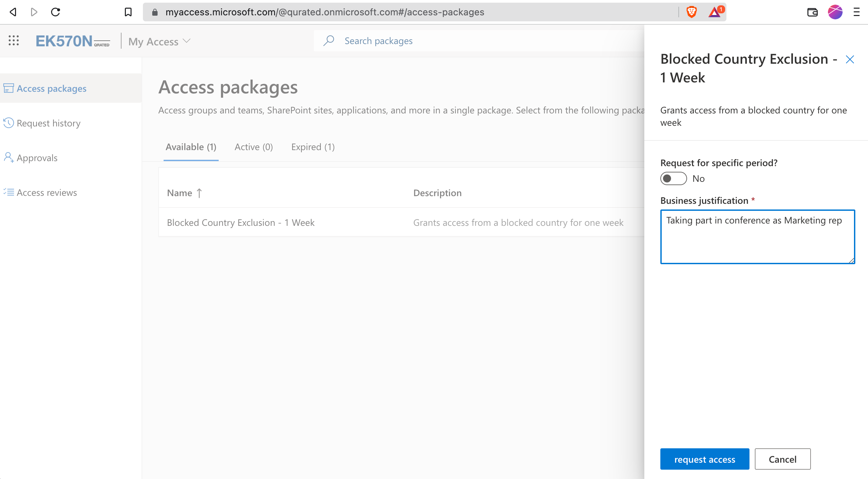Click the 'Grants access from a blocked country' table cell
868x479 pixels.
click(518, 222)
